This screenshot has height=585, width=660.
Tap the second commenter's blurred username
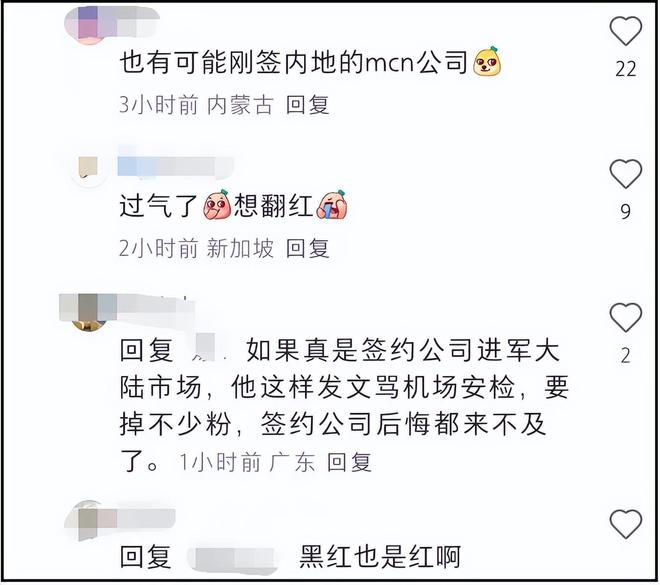(175, 167)
